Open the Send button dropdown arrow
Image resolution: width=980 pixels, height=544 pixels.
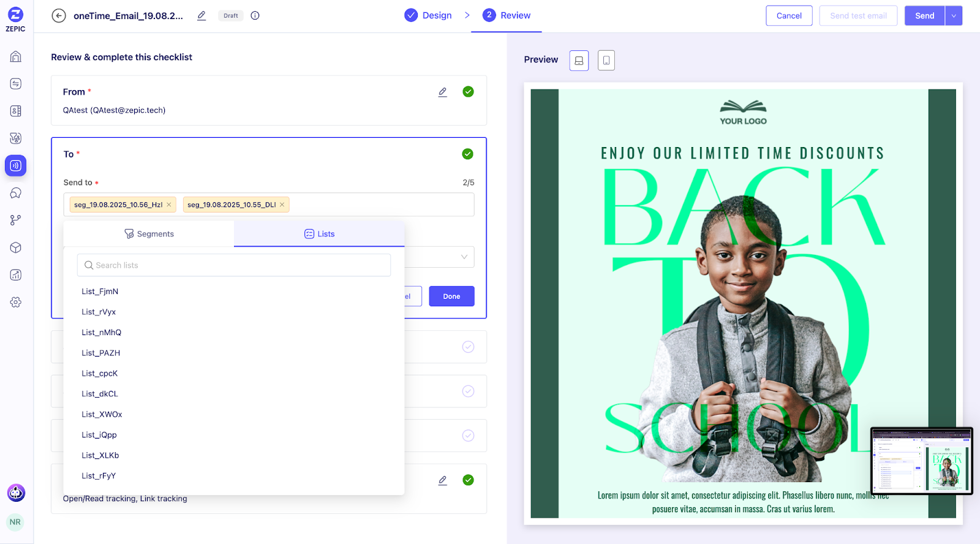click(954, 16)
